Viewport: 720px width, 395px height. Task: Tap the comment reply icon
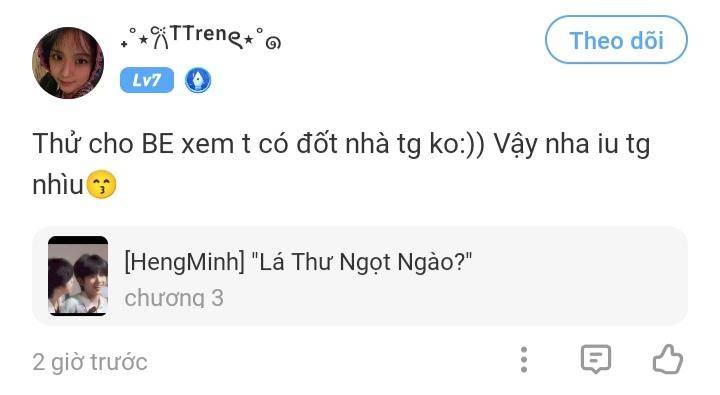pyautogui.click(x=596, y=359)
